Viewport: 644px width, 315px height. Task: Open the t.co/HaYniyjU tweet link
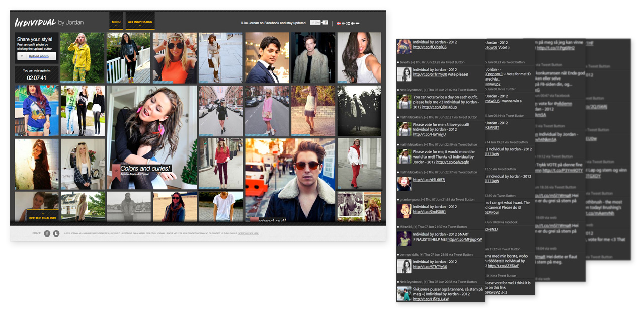pos(429,134)
